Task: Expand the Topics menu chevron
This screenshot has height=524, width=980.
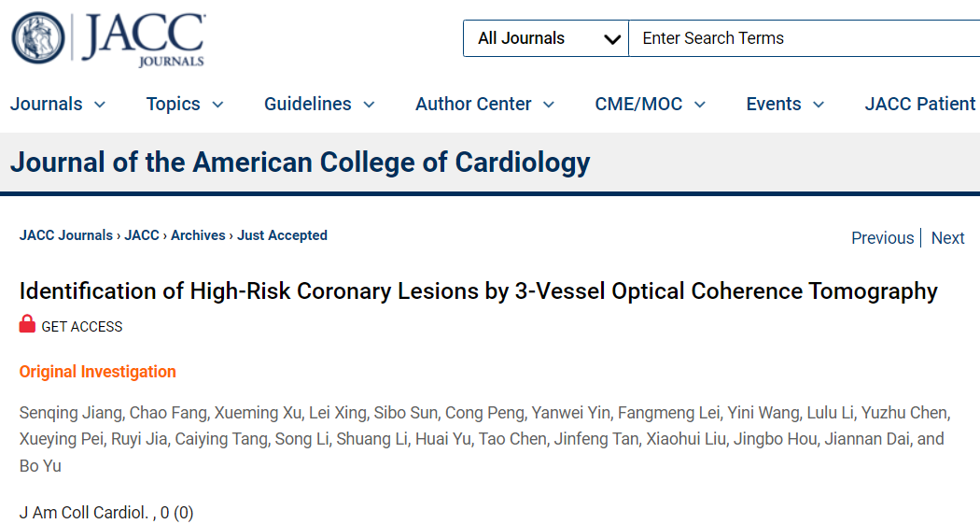Action: 217,105
